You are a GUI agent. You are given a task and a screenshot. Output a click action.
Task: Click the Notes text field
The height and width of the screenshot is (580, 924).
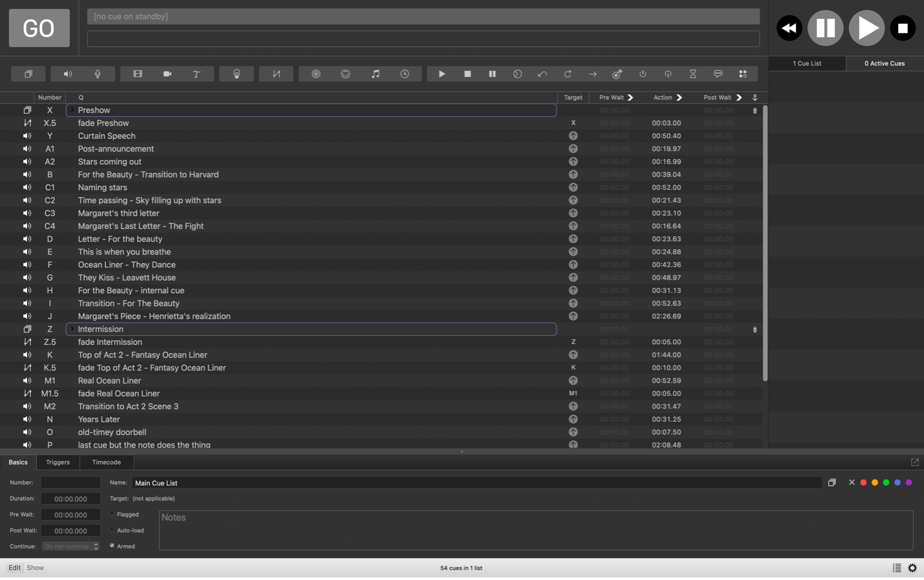click(536, 530)
